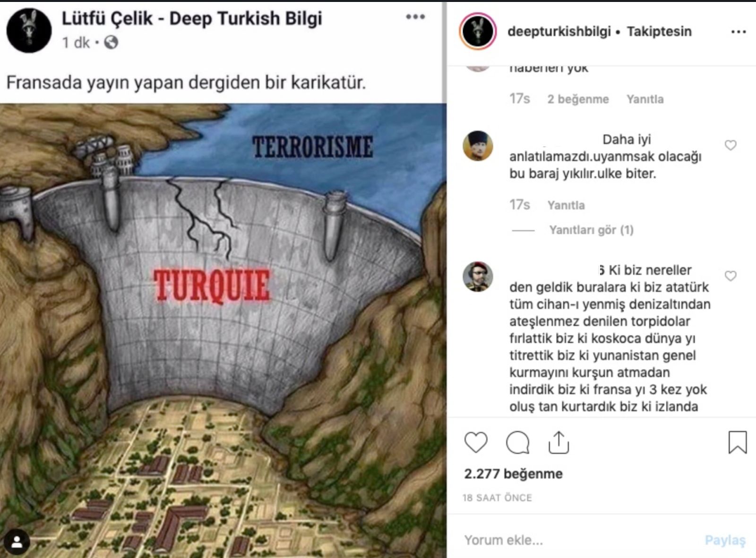Share the post via share arrow icon
Screen dimensions: 756x558
point(558,442)
